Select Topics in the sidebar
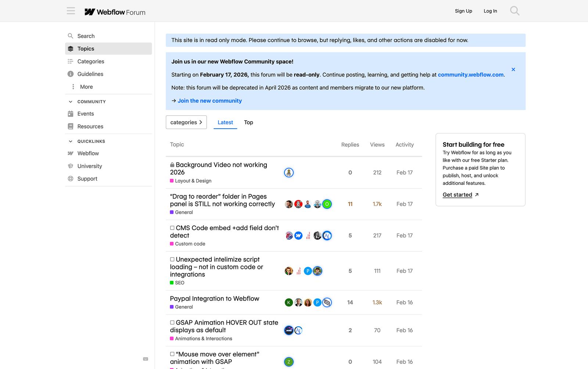This screenshot has width=588, height=369. pos(108,49)
